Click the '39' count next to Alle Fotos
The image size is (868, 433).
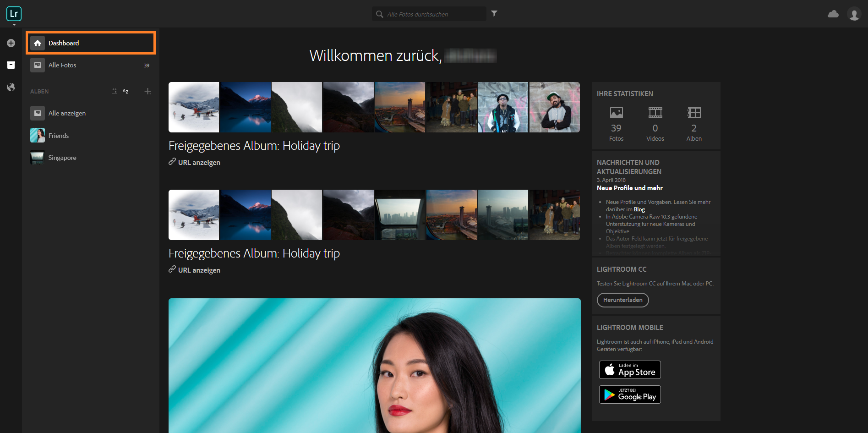click(x=147, y=66)
